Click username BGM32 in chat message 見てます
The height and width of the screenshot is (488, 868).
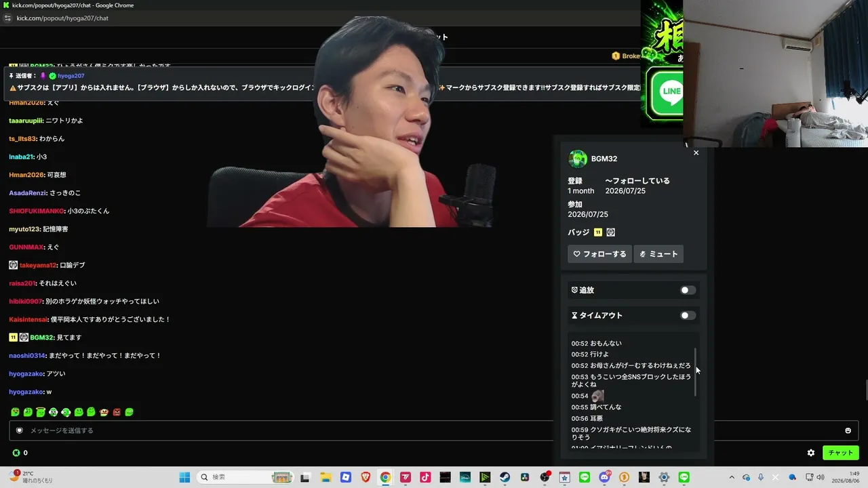[x=41, y=338]
